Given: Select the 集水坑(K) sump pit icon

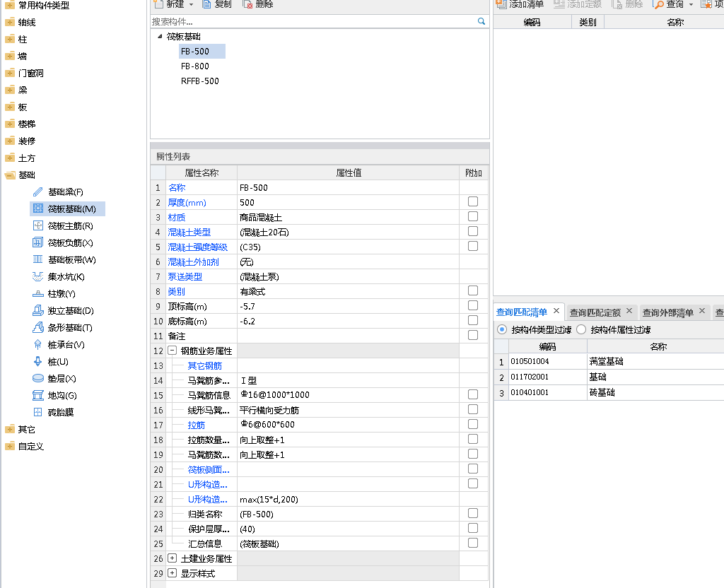Looking at the screenshot, I should [38, 276].
